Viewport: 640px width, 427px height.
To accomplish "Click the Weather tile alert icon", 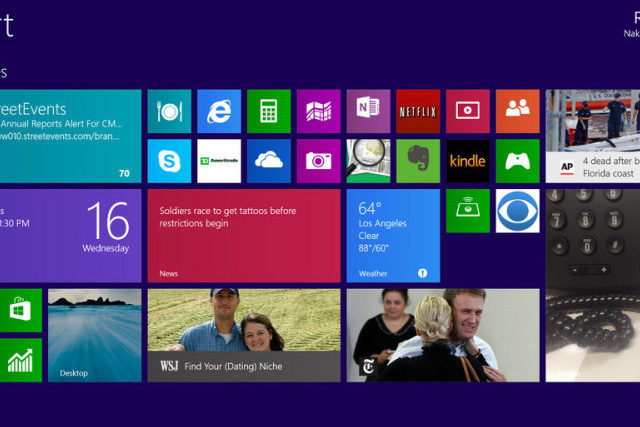I will 422,273.
